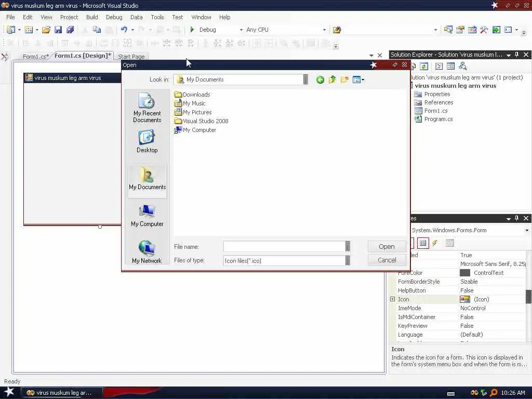
Task: Open the System.Windows.Forms.Form object dropdown
Action: (527, 230)
